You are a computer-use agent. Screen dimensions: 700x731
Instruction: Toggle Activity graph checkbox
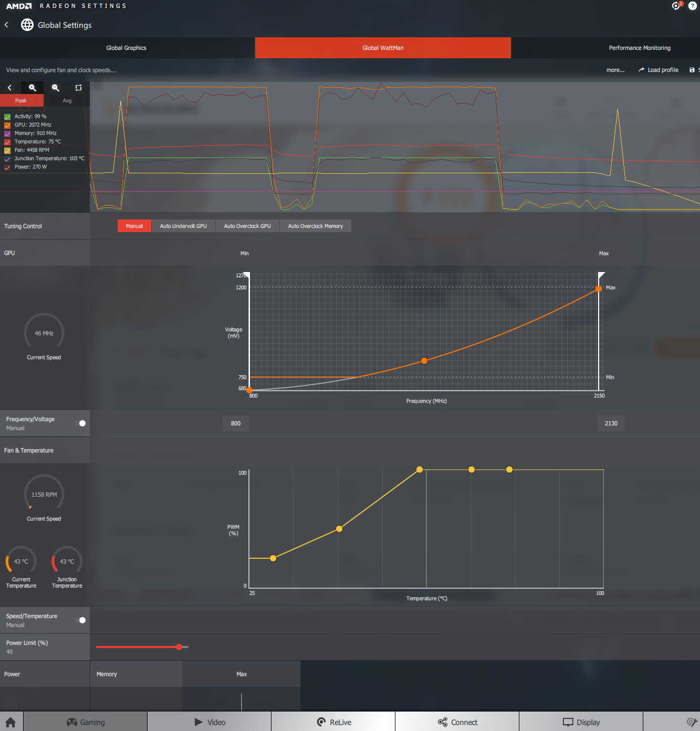pos(7,117)
